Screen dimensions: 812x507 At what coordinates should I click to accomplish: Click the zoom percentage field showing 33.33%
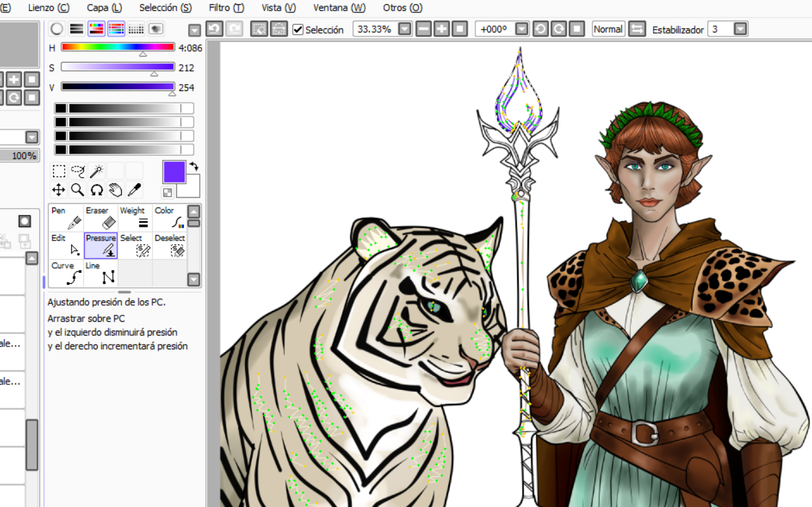[375, 29]
